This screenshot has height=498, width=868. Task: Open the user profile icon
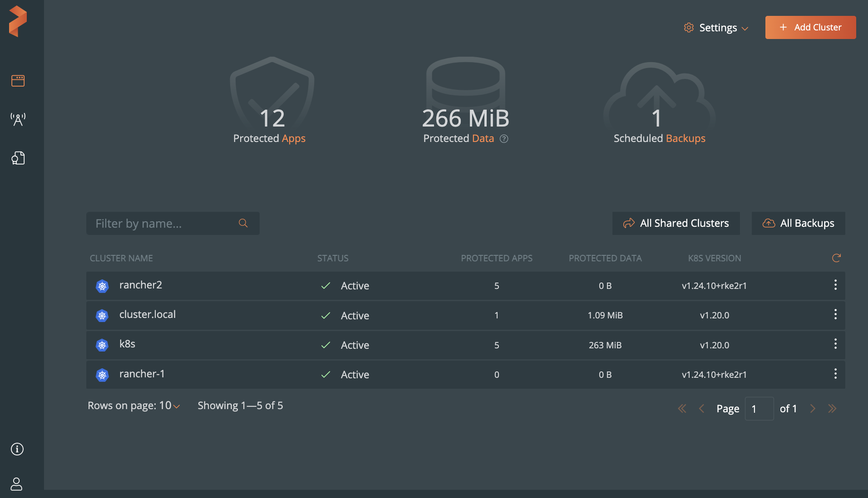click(x=16, y=484)
